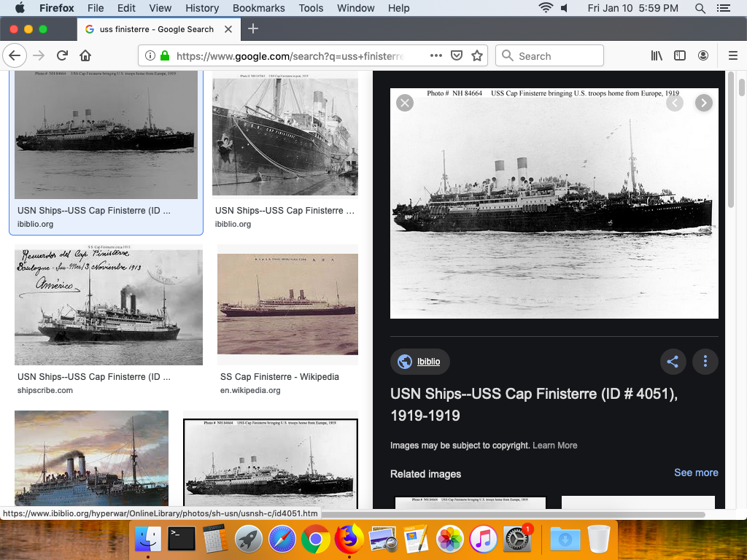Open the Bookmarks menu
Image resolution: width=747 pixels, height=560 pixels.
click(x=258, y=8)
